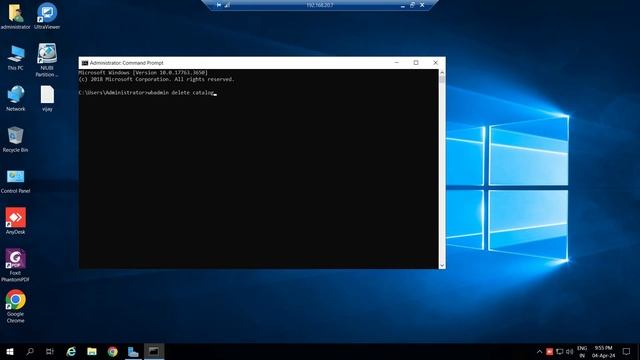Image resolution: width=640 pixels, height=360 pixels.
Task: Click the Administrator: Command Prompt title text
Action: pyautogui.click(x=127, y=63)
